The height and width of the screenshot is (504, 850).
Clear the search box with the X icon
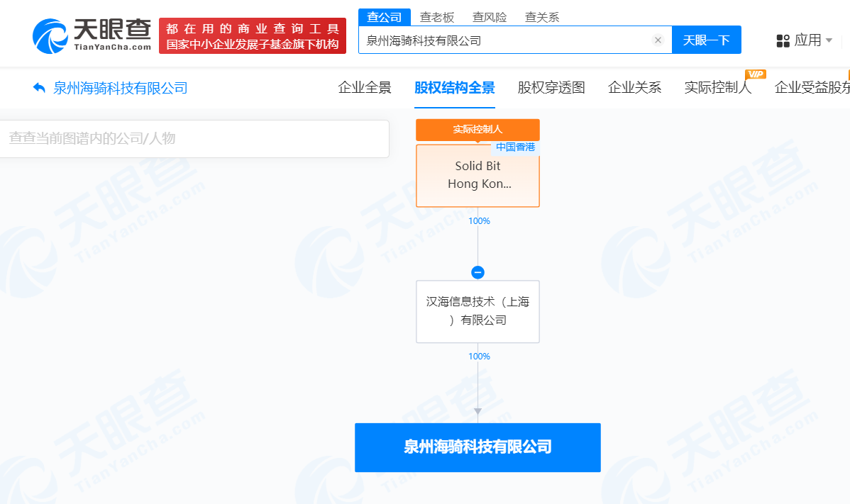pos(658,40)
